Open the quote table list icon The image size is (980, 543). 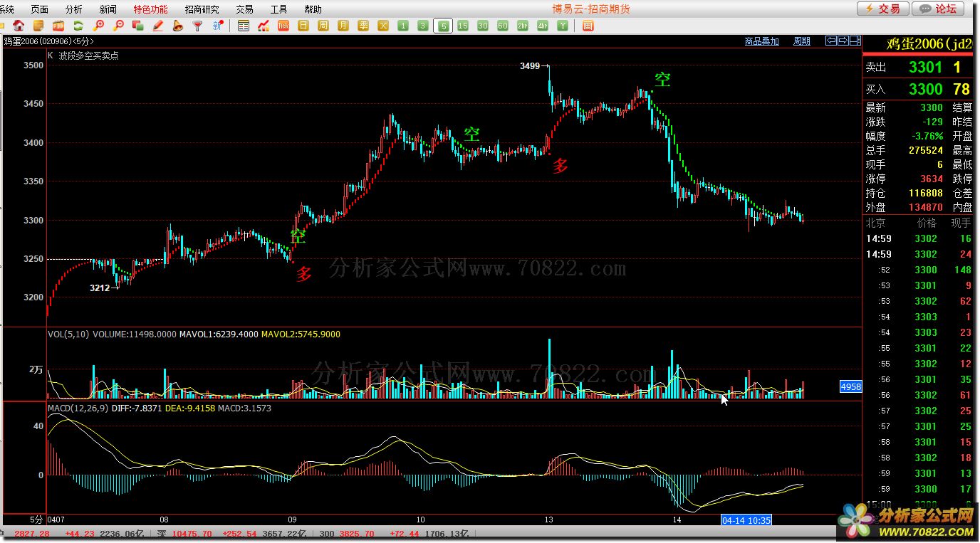[x=244, y=26]
